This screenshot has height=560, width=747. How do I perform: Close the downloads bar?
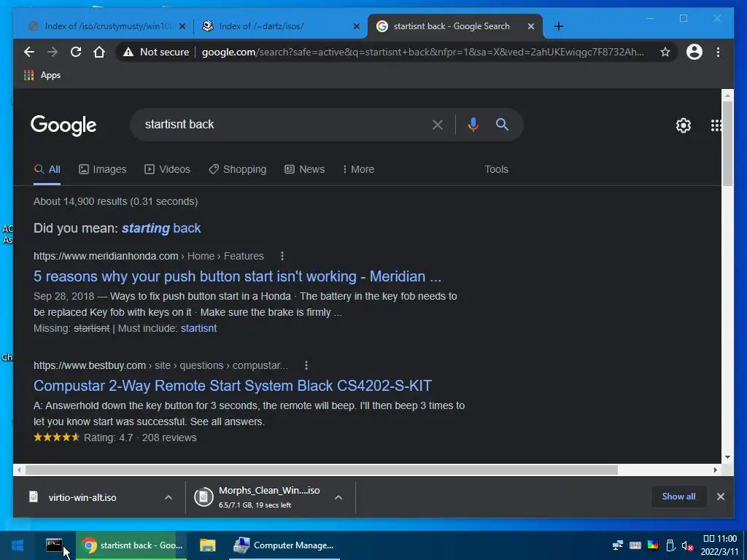click(720, 497)
